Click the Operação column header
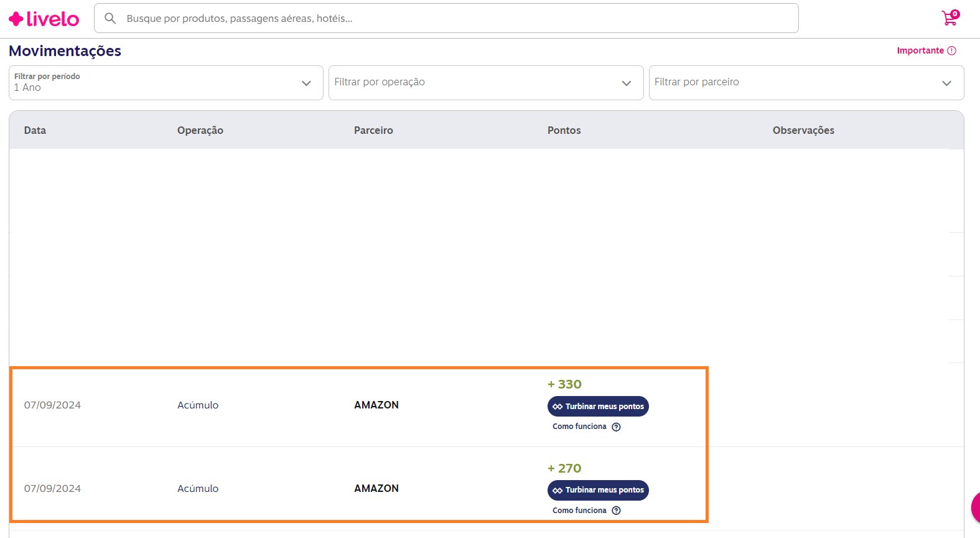Viewport: 980px width, 538px height. click(200, 130)
